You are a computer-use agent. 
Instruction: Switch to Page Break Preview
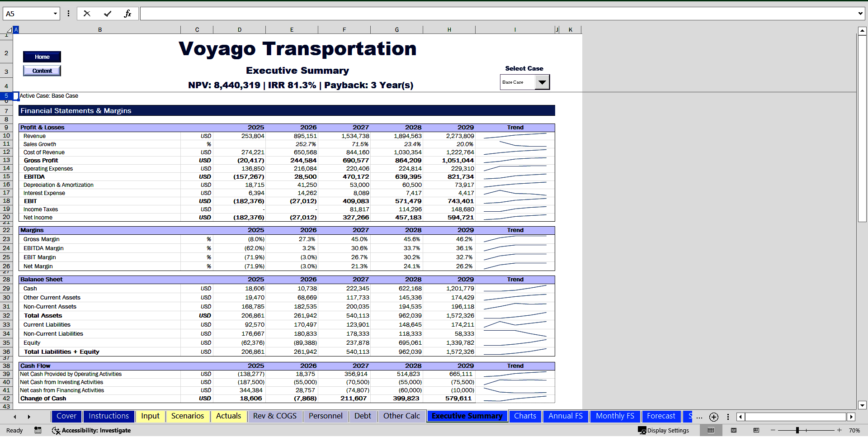[756, 430]
